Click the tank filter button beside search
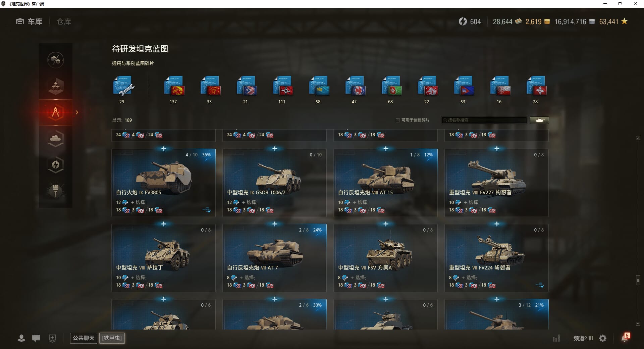 [x=539, y=120]
